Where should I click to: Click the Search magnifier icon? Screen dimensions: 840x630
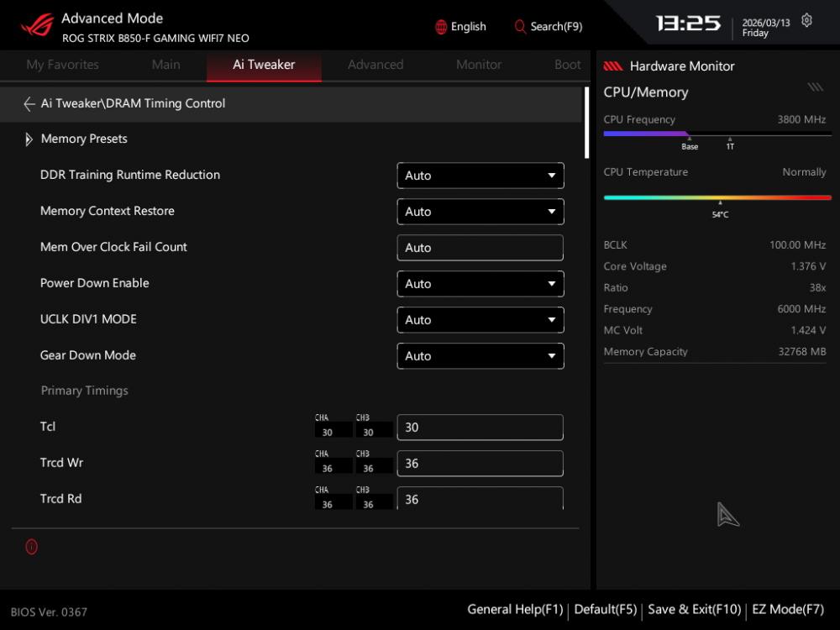coord(520,27)
